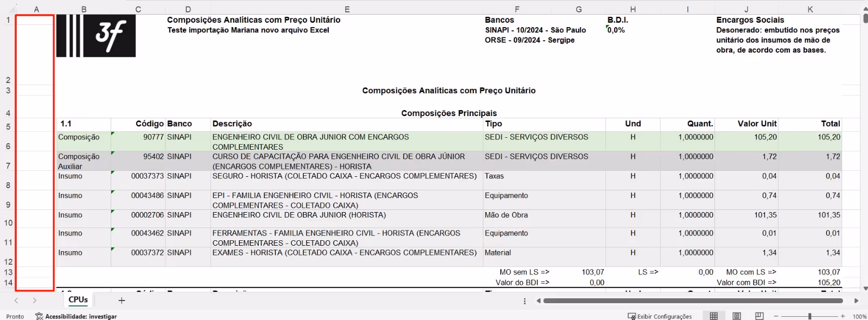
Task: Click 'Valor com BDI =>' label
Action: [746, 283]
